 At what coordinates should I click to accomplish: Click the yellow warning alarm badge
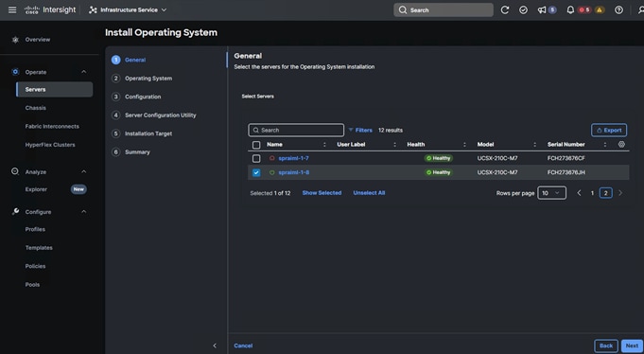pyautogui.click(x=600, y=10)
